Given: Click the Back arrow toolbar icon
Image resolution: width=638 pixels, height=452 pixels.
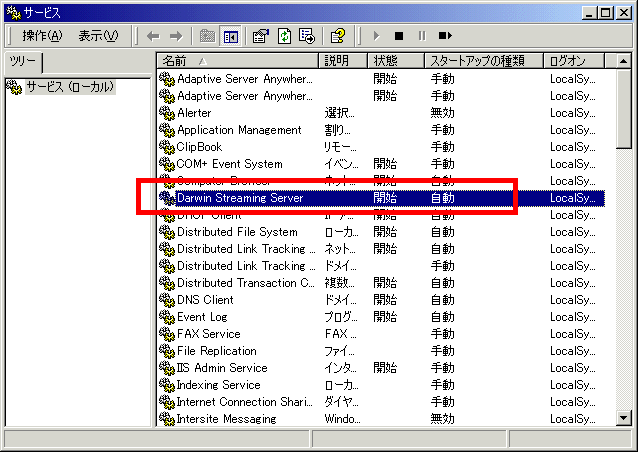Looking at the screenshot, I should click(153, 36).
